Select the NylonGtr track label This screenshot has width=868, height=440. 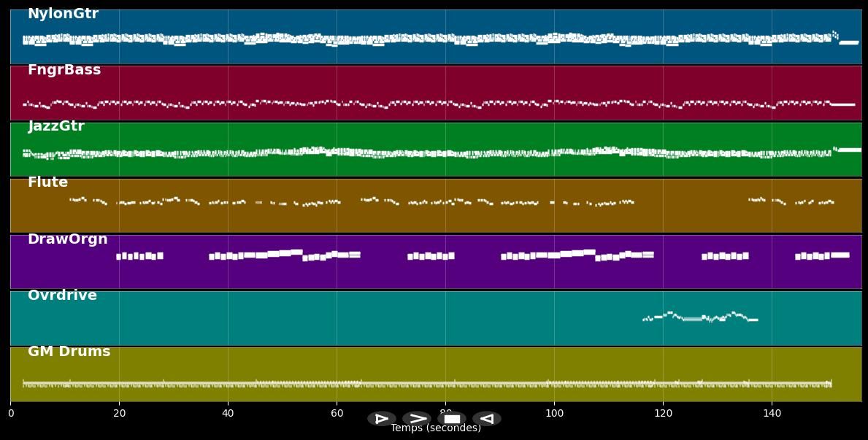coord(63,14)
